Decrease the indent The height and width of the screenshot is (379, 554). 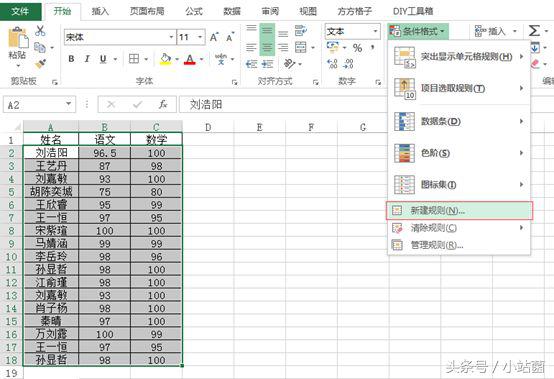pyautogui.click(x=251, y=64)
